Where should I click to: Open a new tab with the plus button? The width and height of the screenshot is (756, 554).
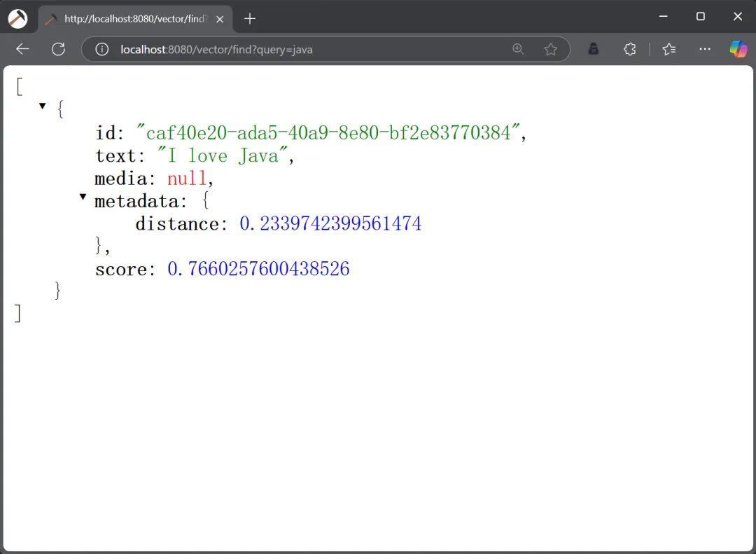tap(250, 19)
